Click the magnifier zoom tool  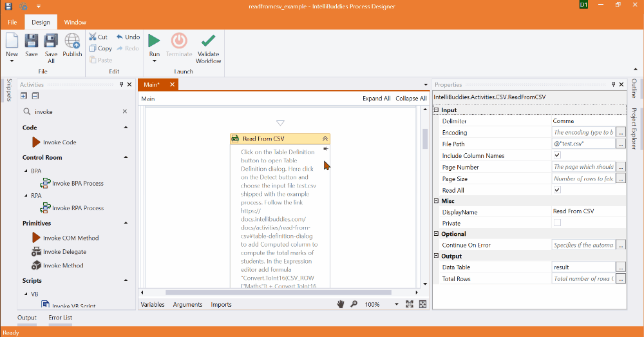(354, 304)
